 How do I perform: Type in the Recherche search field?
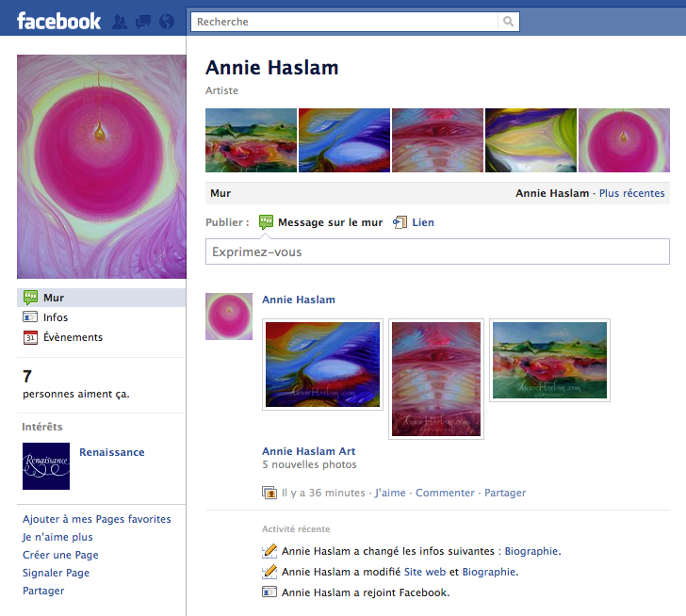[344, 22]
